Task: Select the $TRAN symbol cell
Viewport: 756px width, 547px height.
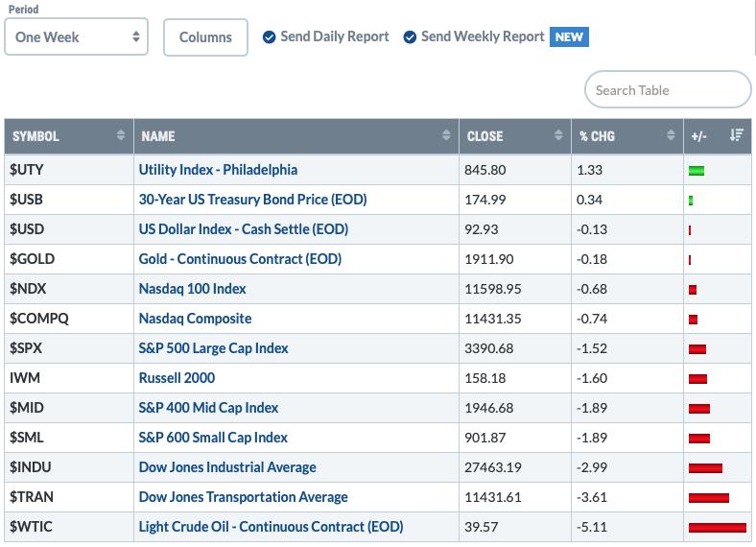Action: tap(69, 497)
